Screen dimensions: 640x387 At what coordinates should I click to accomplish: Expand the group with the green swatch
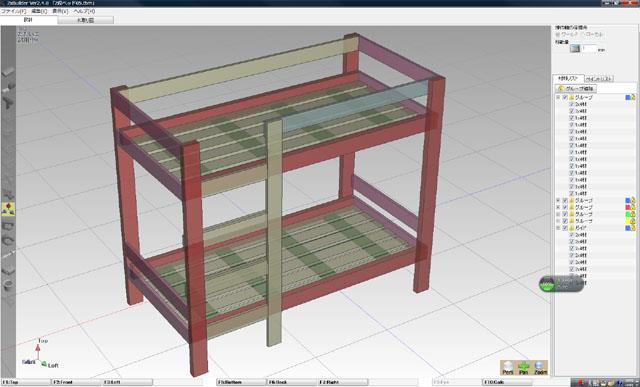point(558,214)
